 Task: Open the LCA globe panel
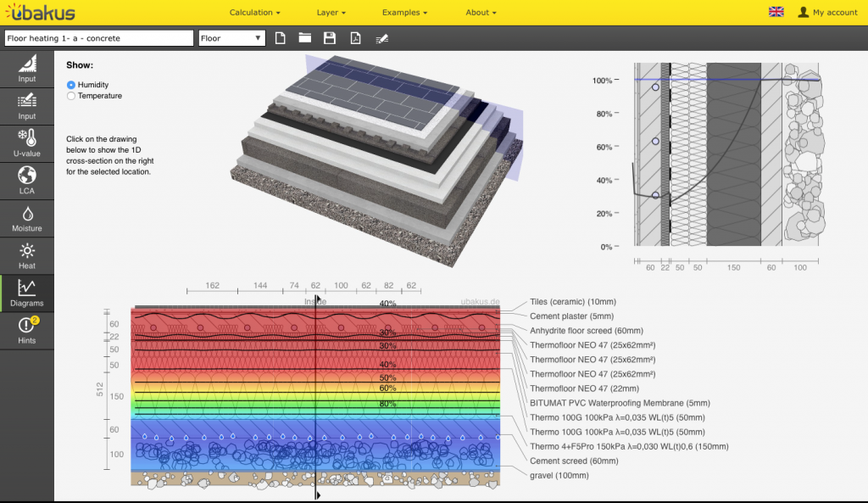pos(26,180)
